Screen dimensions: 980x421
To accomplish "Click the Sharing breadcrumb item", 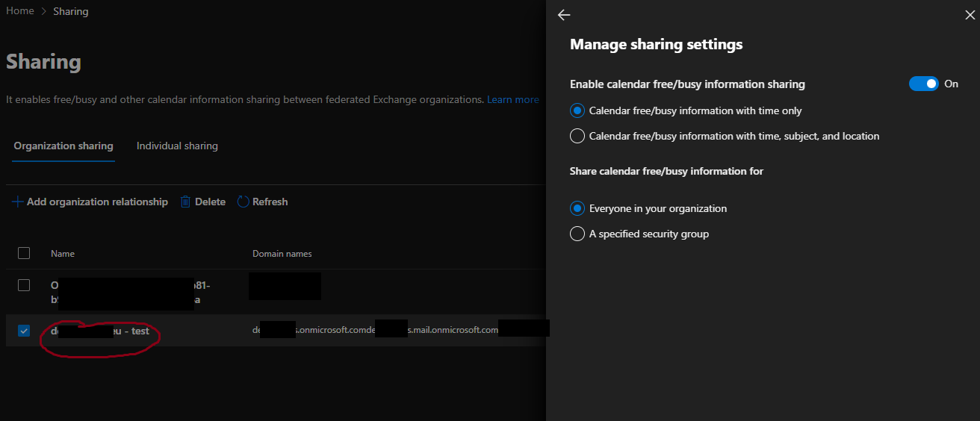I will pyautogui.click(x=70, y=11).
